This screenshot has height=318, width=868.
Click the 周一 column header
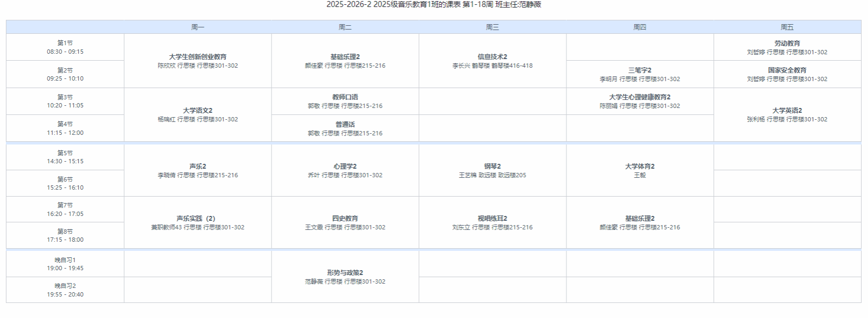click(197, 27)
